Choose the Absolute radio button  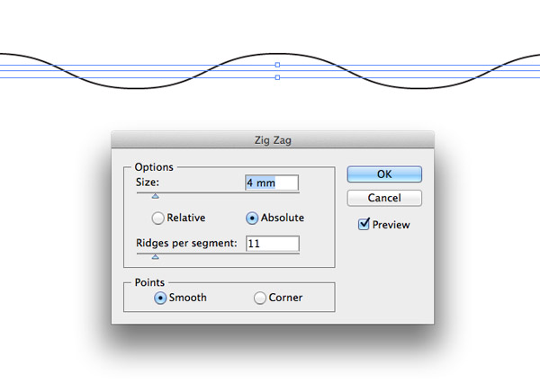[x=253, y=218]
